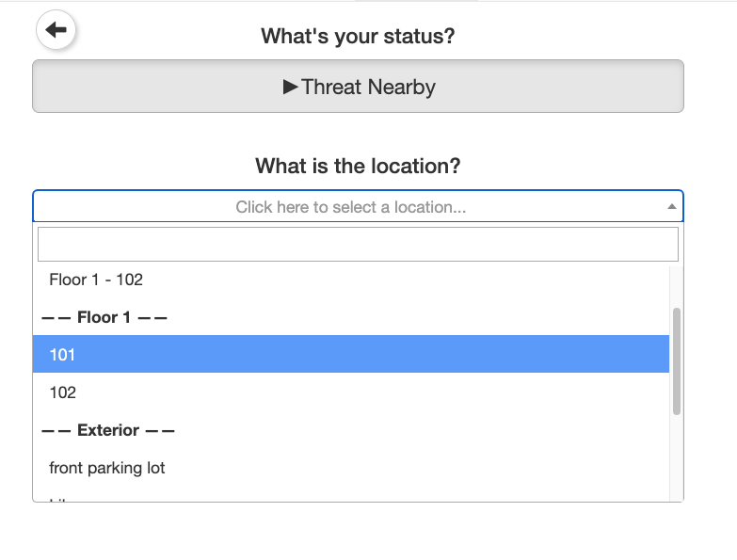Click the dashes right of 'Floor 1' label
737x560 pixels.
(x=152, y=317)
